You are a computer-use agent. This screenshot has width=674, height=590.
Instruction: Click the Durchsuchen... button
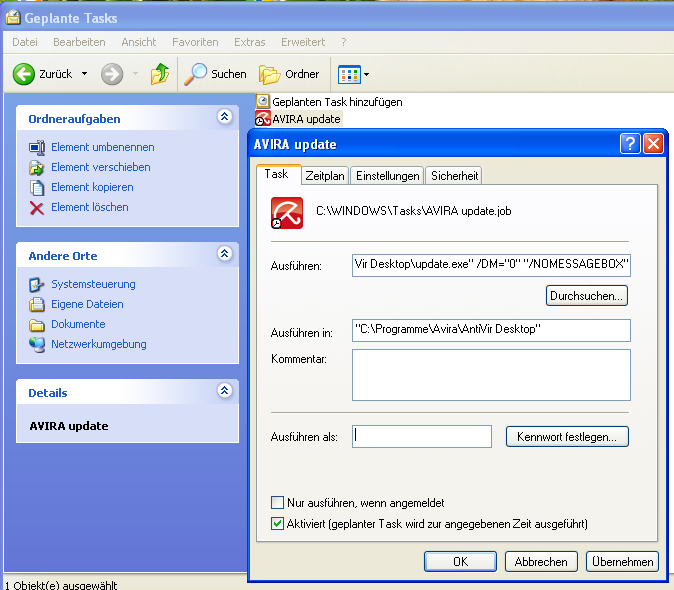tap(586, 296)
